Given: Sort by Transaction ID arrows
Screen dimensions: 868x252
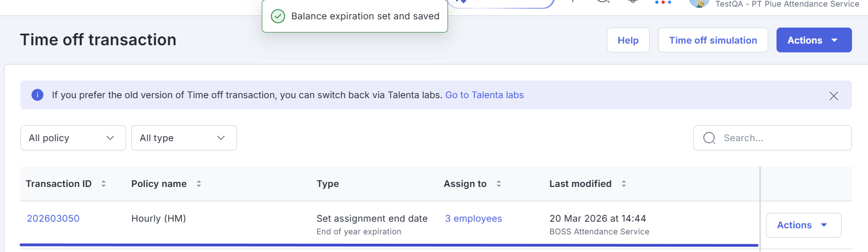Looking at the screenshot, I should pos(104,184).
